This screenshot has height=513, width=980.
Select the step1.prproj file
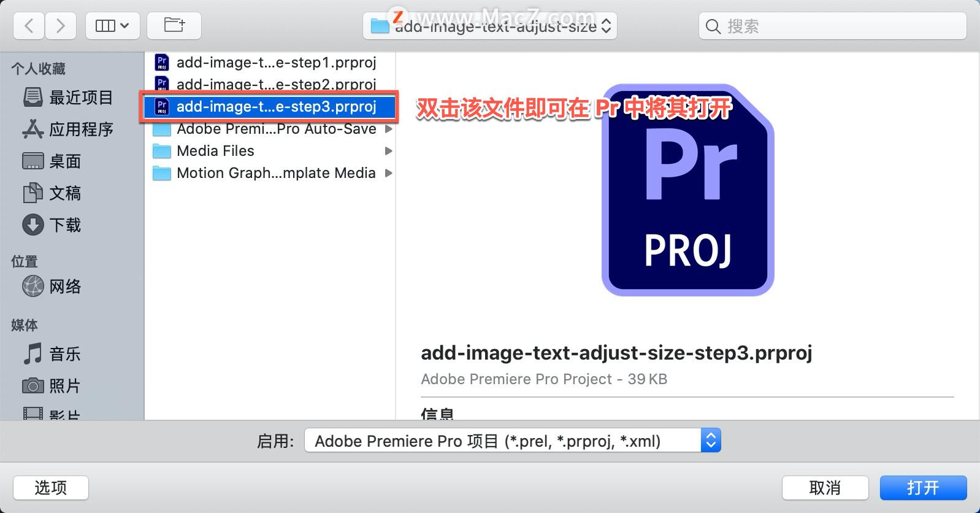tap(270, 63)
